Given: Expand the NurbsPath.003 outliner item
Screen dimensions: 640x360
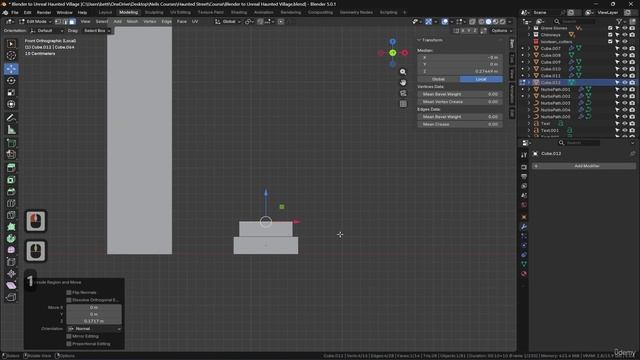Looking at the screenshot, I should [x=529, y=103].
